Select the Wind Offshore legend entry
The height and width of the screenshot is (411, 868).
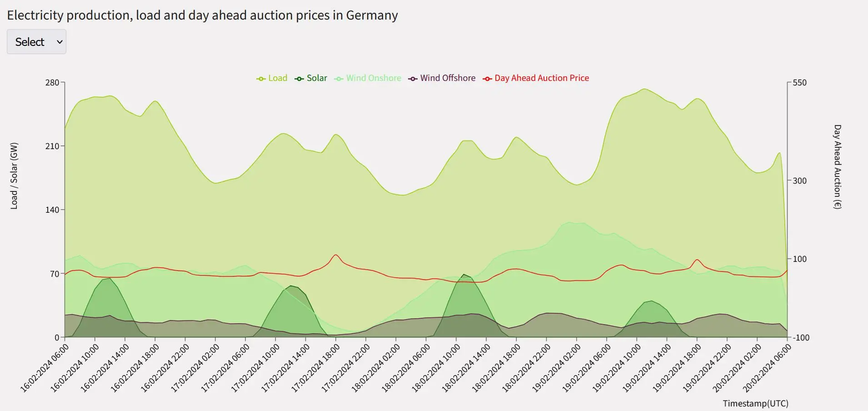448,78
